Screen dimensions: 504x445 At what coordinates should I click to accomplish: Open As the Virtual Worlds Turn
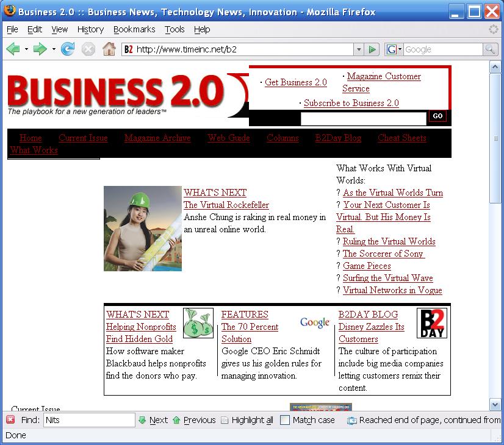point(393,192)
